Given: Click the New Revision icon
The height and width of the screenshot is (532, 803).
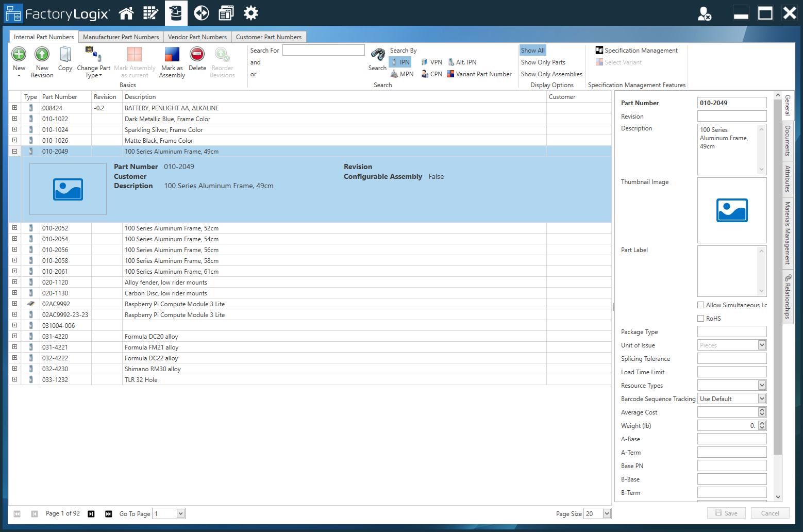Looking at the screenshot, I should pyautogui.click(x=42, y=54).
